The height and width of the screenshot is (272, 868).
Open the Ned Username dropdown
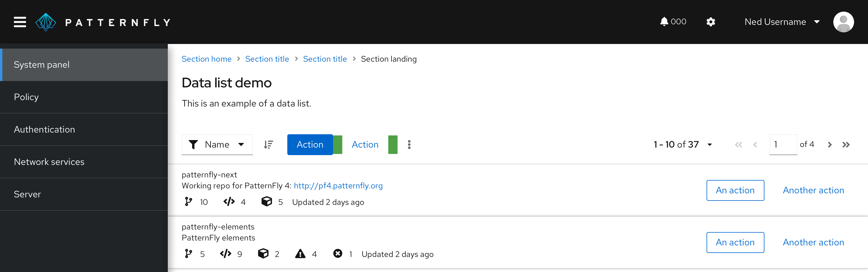tap(782, 22)
